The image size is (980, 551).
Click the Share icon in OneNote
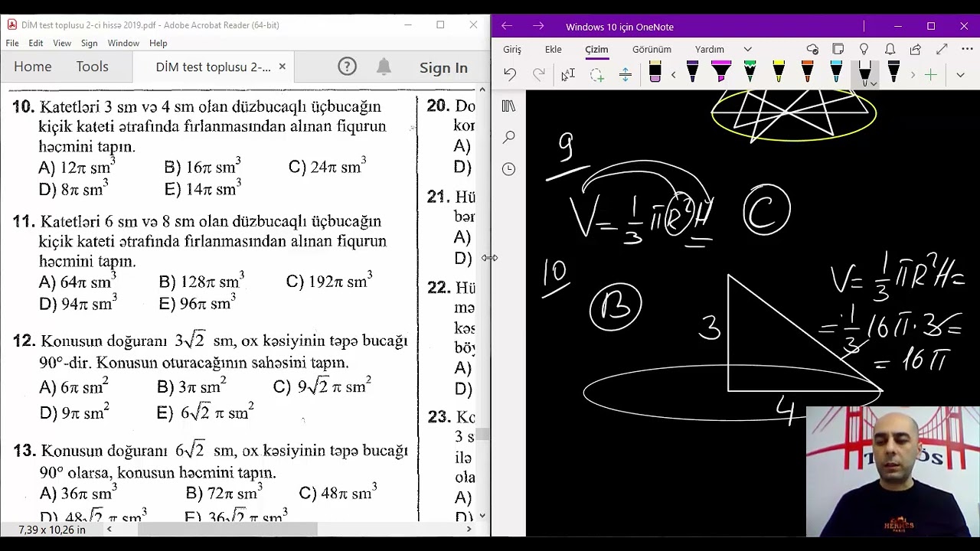coord(915,49)
